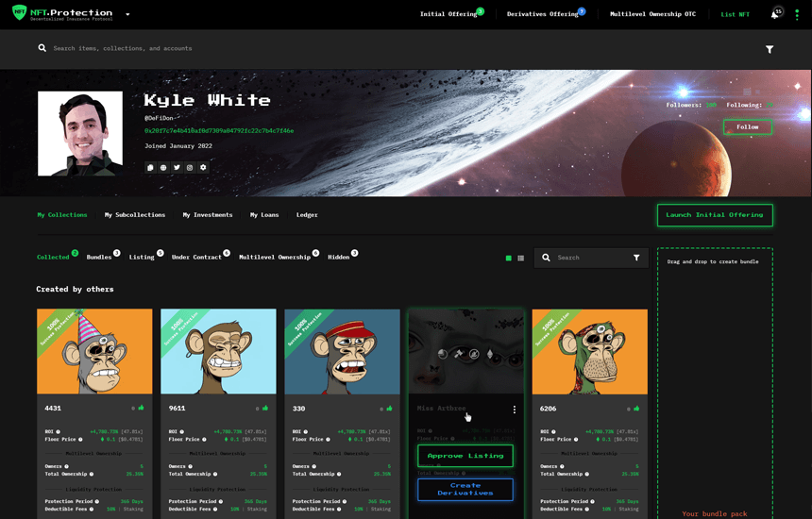812x519 pixels.
Task: Click the Approve Listing button
Action: click(x=465, y=456)
